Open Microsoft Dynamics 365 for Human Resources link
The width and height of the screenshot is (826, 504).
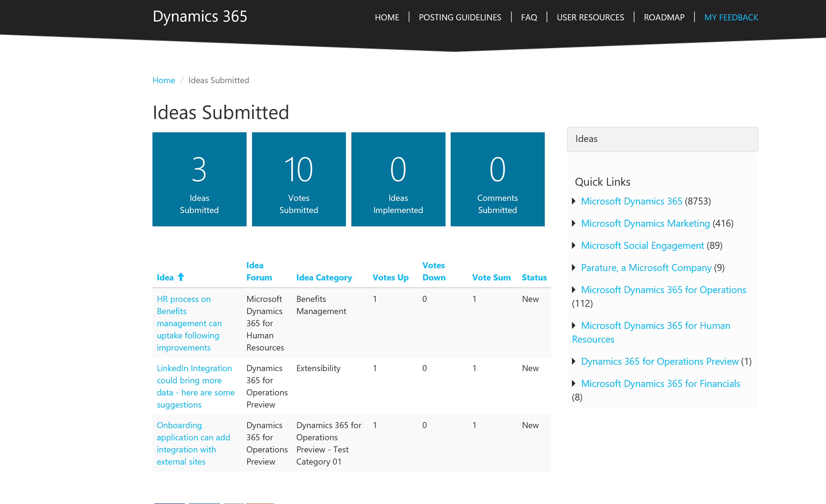click(x=651, y=332)
